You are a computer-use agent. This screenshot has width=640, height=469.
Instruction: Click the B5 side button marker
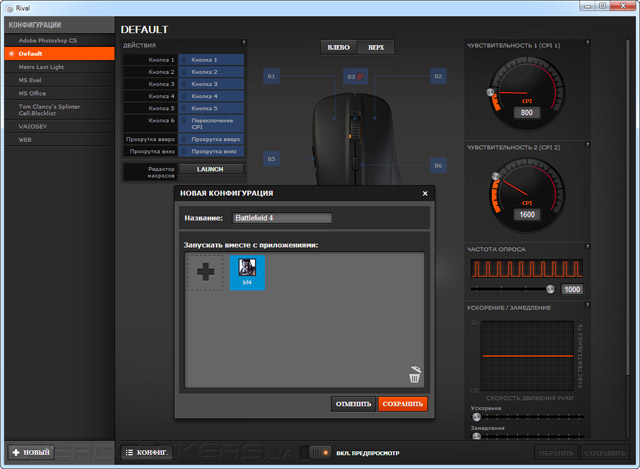point(271,158)
